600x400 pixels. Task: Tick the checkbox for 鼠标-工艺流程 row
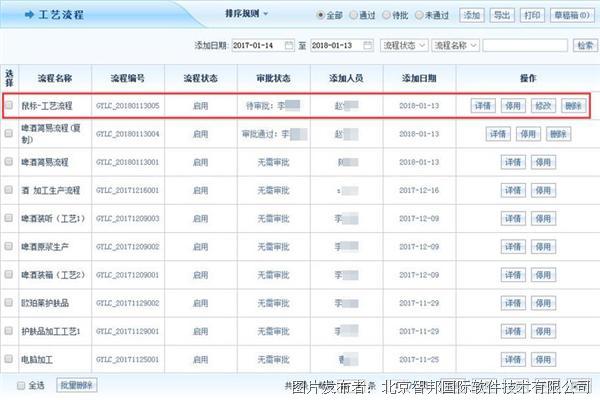click(x=9, y=105)
